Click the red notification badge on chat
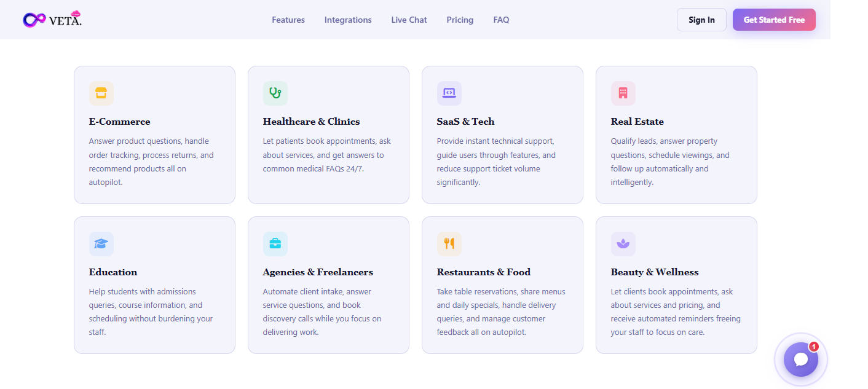The width and height of the screenshot is (868, 389). 813,347
